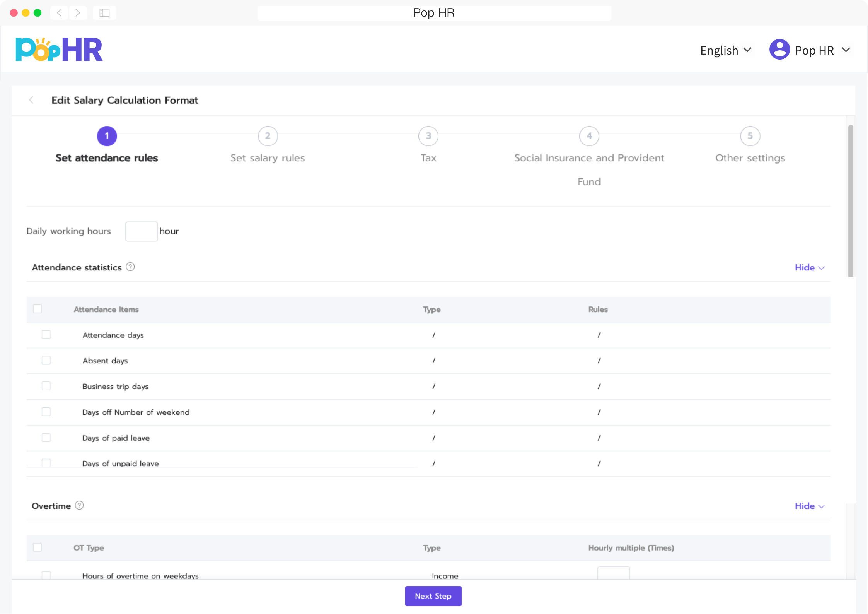This screenshot has height=614, width=868.
Task: Click the Overtime help question icon
Action: (79, 505)
